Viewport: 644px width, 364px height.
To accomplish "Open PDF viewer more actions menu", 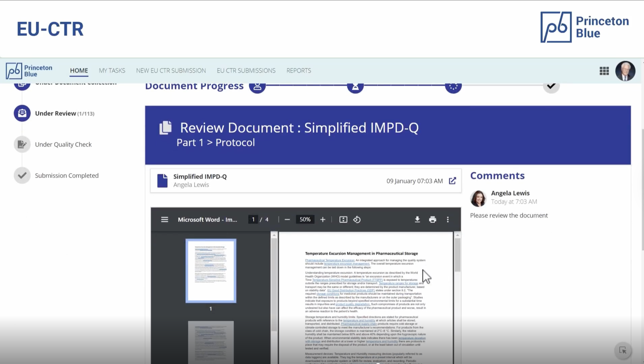I will pos(448,220).
